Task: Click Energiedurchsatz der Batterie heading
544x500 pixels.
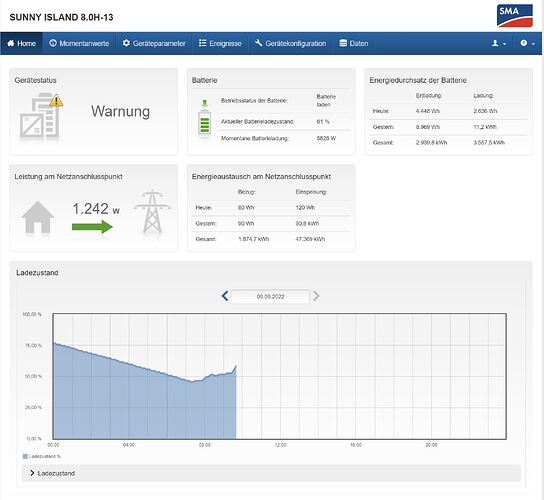Action: click(x=418, y=80)
